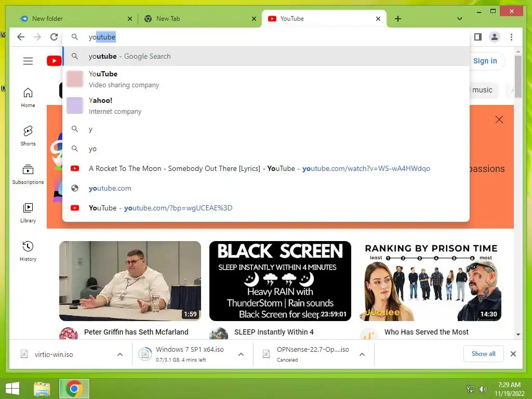Open Subscriptions in the sidebar

pos(28,175)
